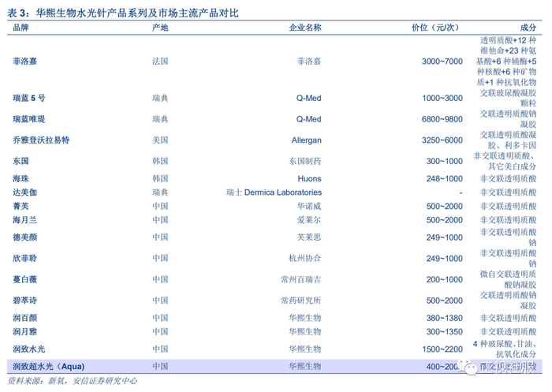The height and width of the screenshot is (392, 552).
Task: Click the price '1000~3000'
Action: (442, 98)
